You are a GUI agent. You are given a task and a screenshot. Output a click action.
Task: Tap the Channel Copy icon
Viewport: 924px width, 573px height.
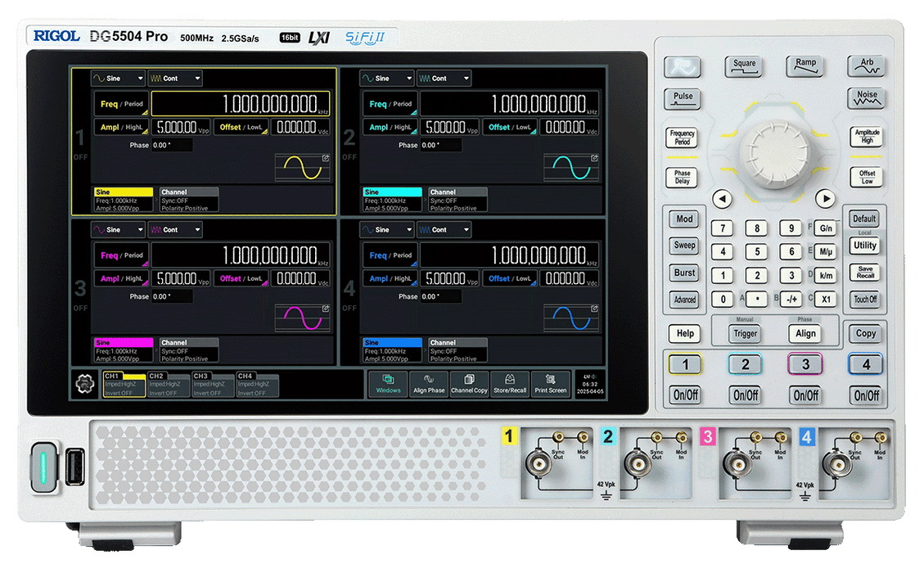(x=469, y=385)
